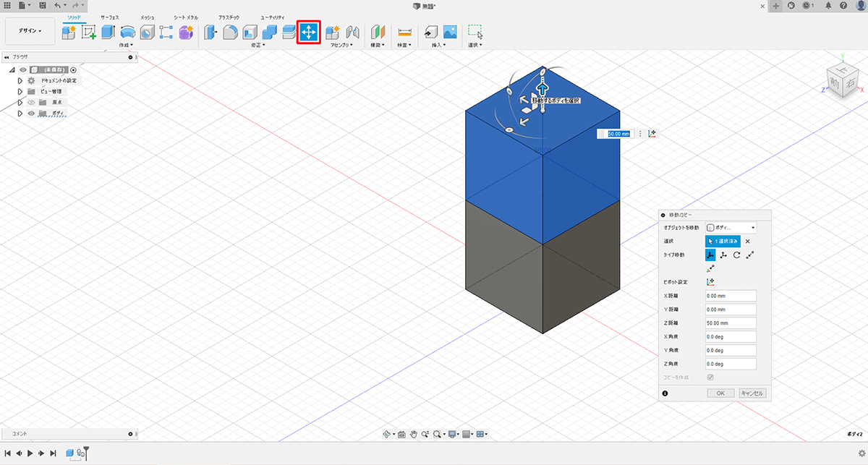Click the Save floppy disk icon
This screenshot has height=465, width=868.
point(43,6)
